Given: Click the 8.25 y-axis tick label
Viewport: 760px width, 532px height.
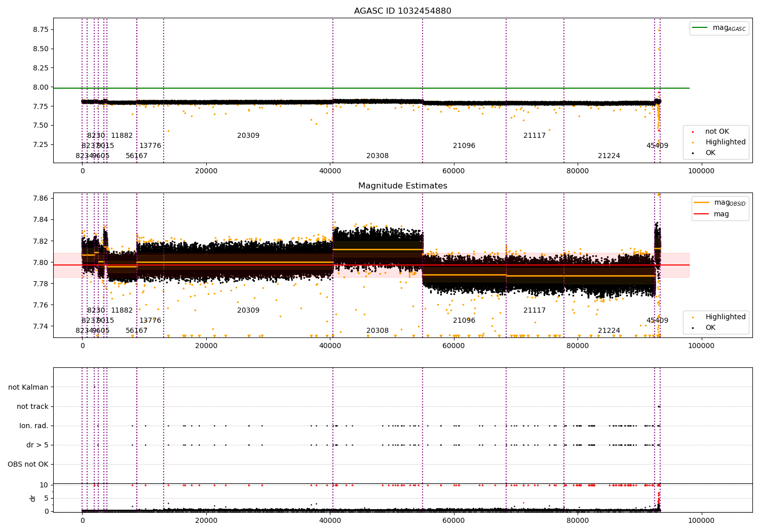Looking at the screenshot, I should [x=40, y=68].
